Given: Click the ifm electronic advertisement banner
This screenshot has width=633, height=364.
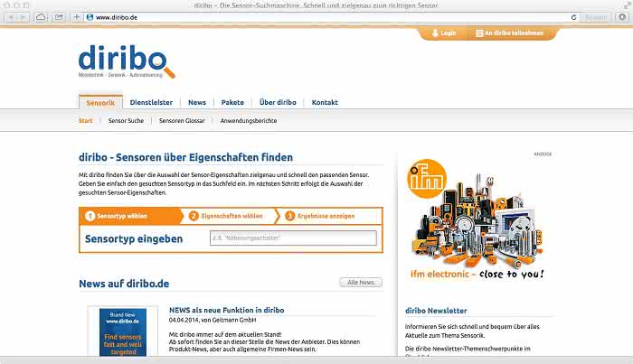Looking at the screenshot, I should coord(477,219).
